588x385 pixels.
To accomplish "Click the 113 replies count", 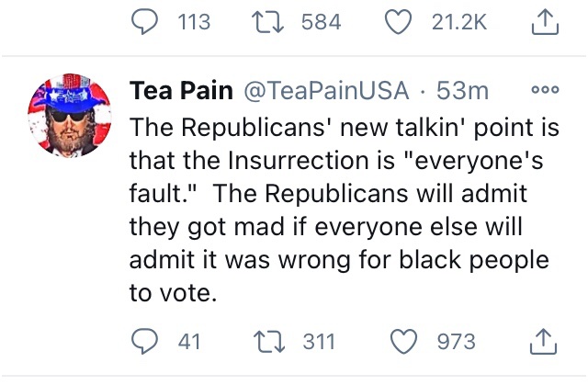I will pyautogui.click(x=192, y=21).
